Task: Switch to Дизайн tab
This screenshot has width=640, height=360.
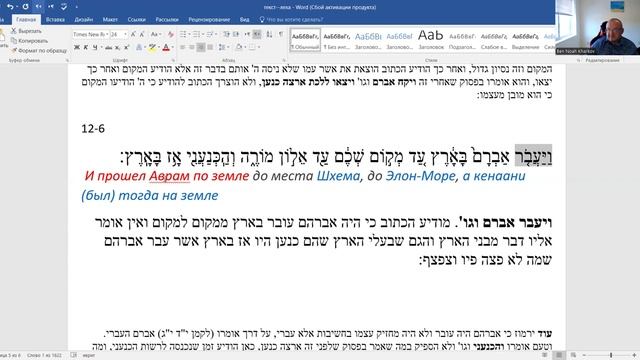Action: (83, 19)
